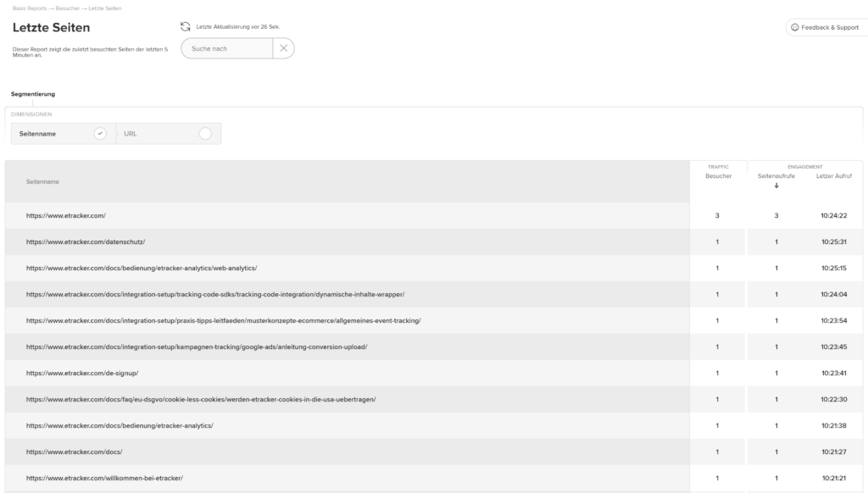Click the Seitenname column header
The width and height of the screenshot is (868, 493).
pyautogui.click(x=42, y=181)
